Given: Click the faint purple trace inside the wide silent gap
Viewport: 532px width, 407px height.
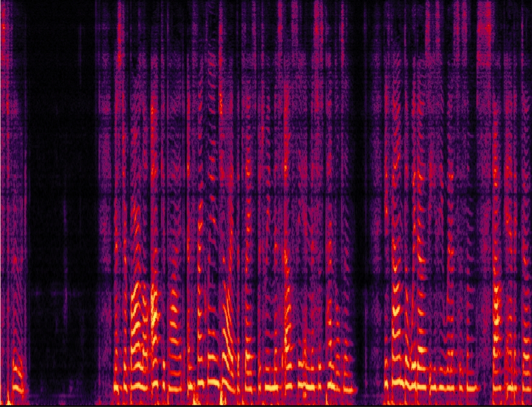Looking at the screenshot, I should pyautogui.click(x=65, y=296).
